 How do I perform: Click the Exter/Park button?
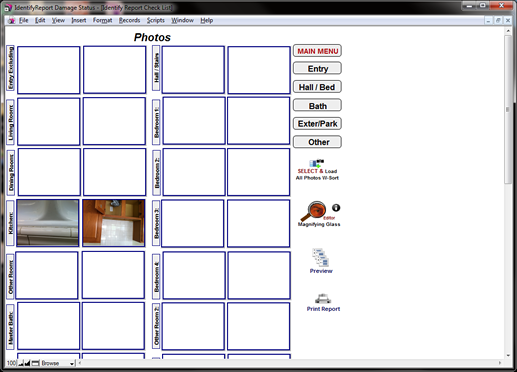317,124
